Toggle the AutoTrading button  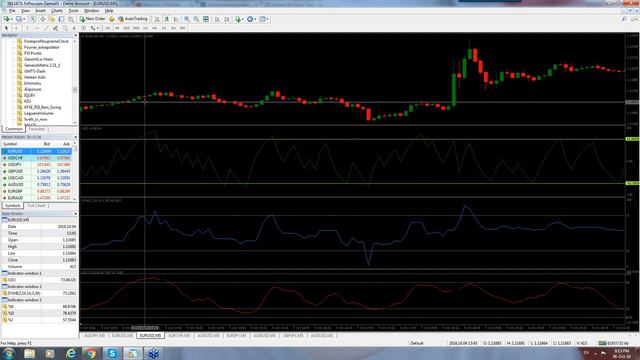(x=133, y=19)
